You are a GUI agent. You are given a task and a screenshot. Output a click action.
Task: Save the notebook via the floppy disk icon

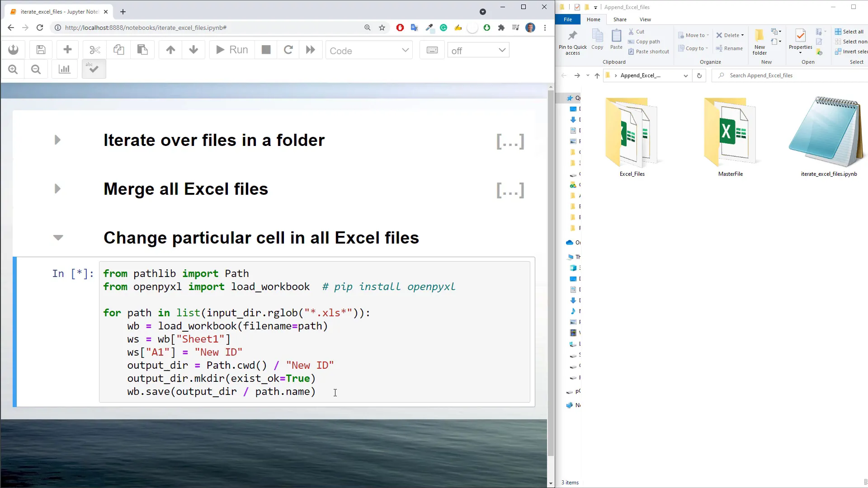(40, 50)
